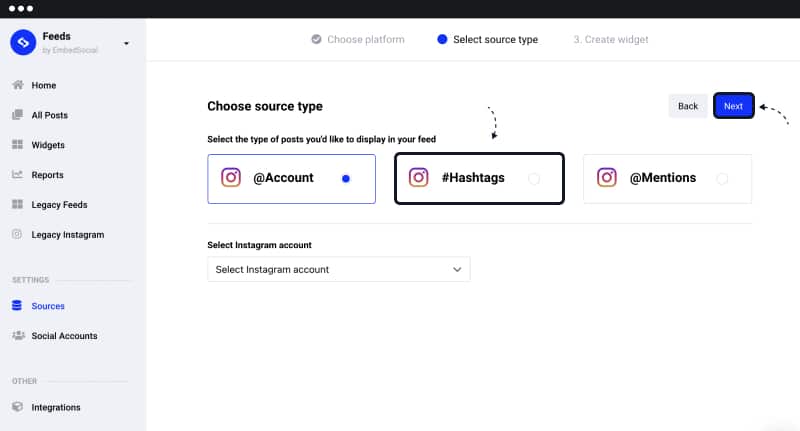This screenshot has width=800, height=431.
Task: Select the @Account radio button
Action: pos(346,179)
